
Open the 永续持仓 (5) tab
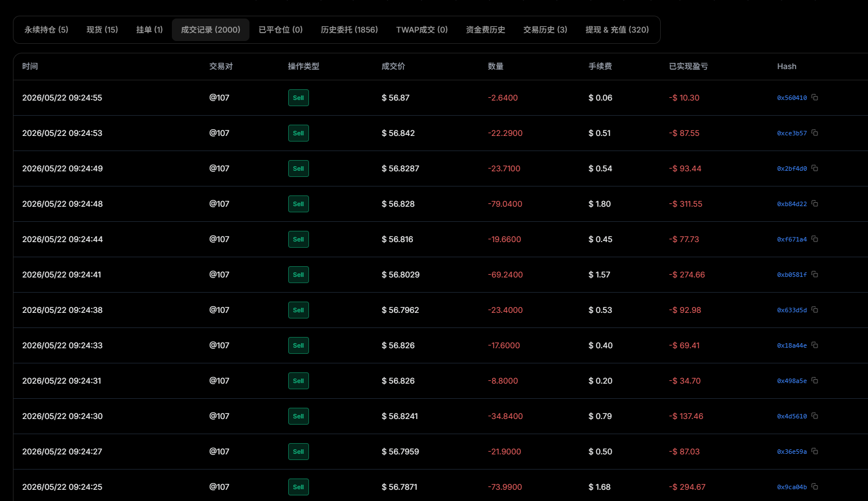point(46,30)
